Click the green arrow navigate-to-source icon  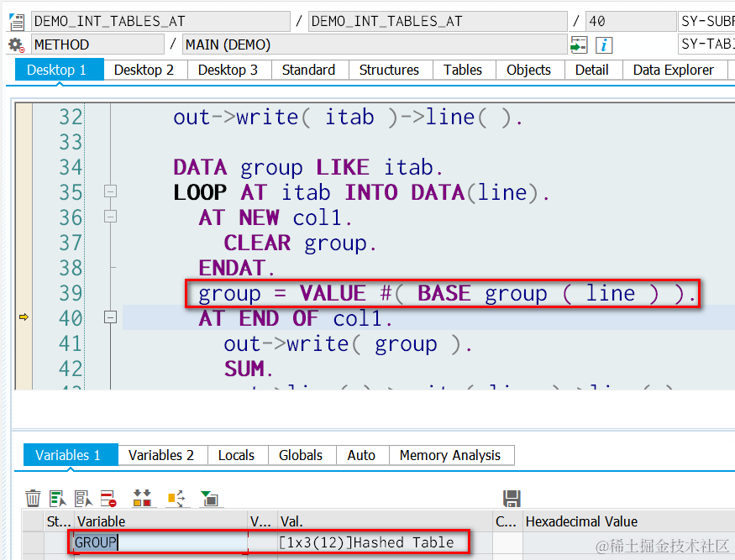point(579,45)
